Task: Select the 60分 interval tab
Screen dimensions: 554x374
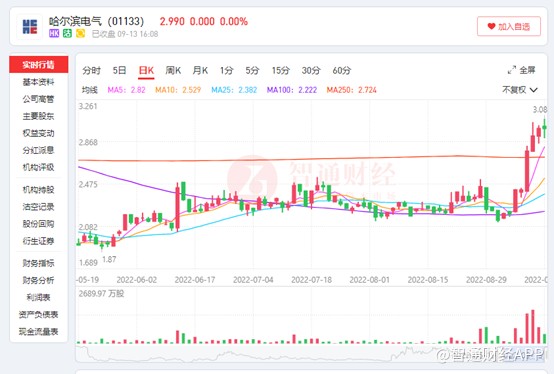Action: click(x=342, y=70)
